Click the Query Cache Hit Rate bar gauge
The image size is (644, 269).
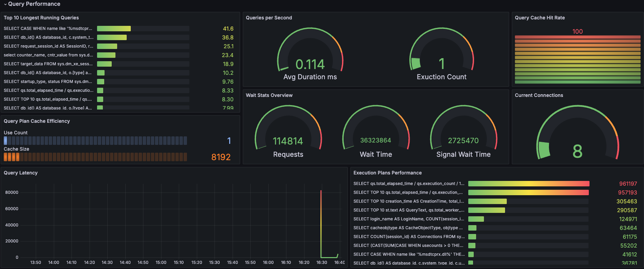point(578,60)
